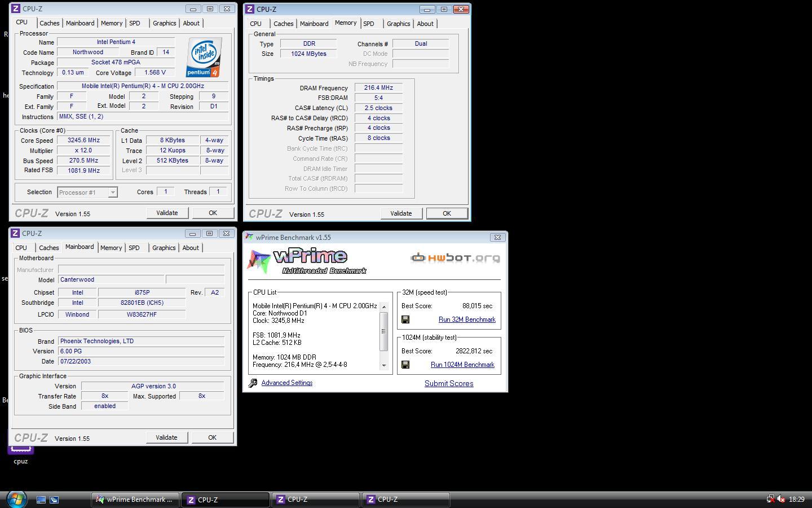Open SPD tab in top-left CPU-Z window

click(135, 23)
